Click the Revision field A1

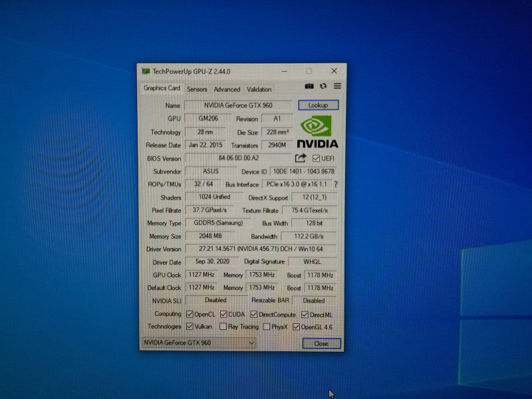pos(277,119)
